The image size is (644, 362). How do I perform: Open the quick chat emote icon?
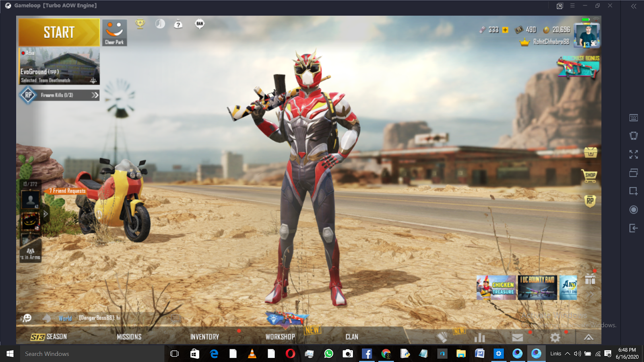27,318
